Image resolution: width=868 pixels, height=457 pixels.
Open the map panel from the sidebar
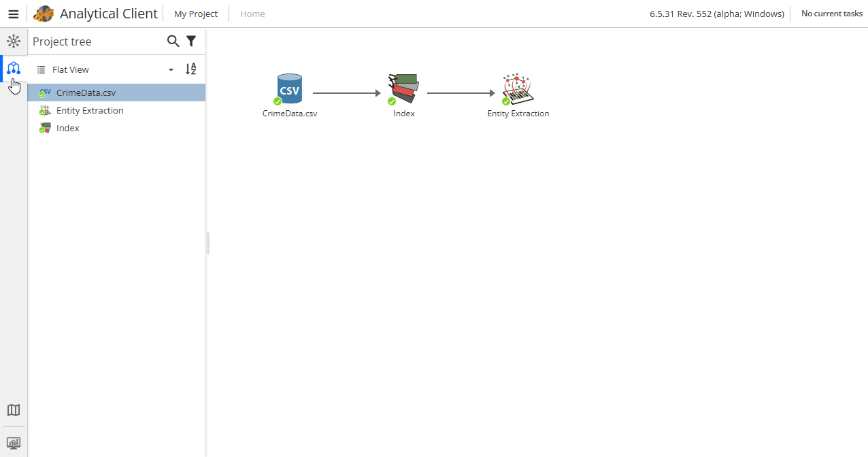click(14, 410)
